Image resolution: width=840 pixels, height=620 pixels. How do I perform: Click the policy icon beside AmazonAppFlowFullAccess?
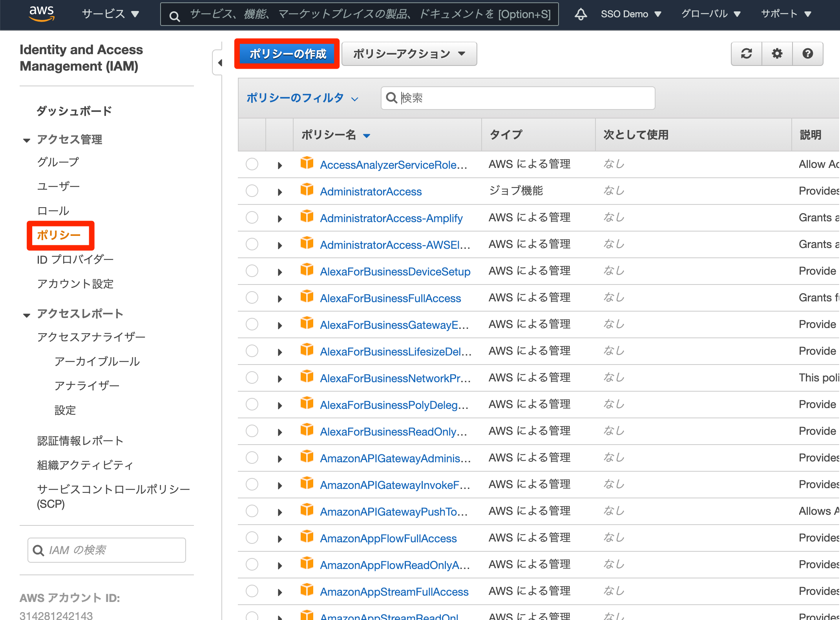(307, 536)
